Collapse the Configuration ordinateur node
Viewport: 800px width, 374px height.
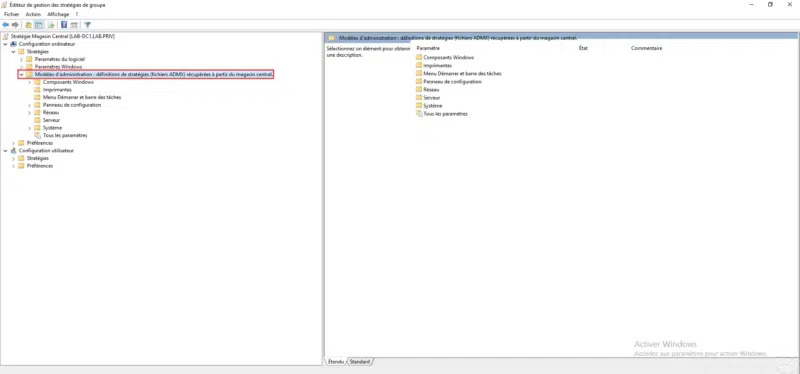point(5,44)
